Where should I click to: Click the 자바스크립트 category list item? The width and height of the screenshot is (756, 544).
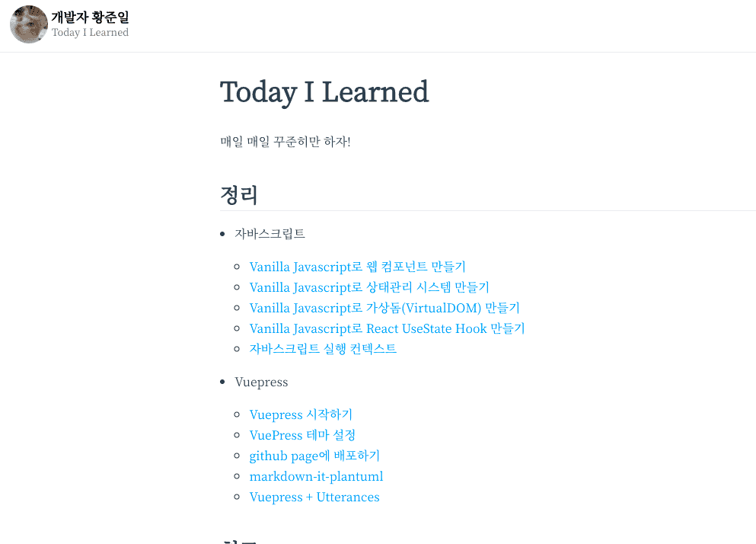click(x=270, y=234)
